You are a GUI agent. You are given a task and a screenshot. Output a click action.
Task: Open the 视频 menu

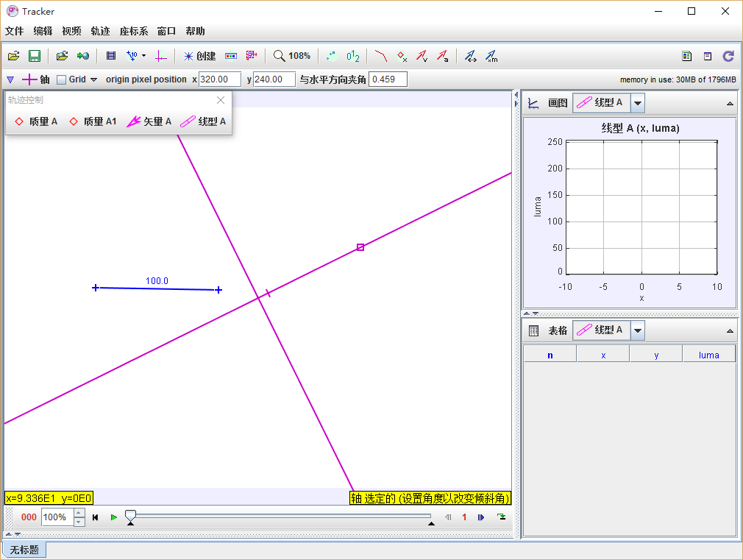pyautogui.click(x=71, y=32)
